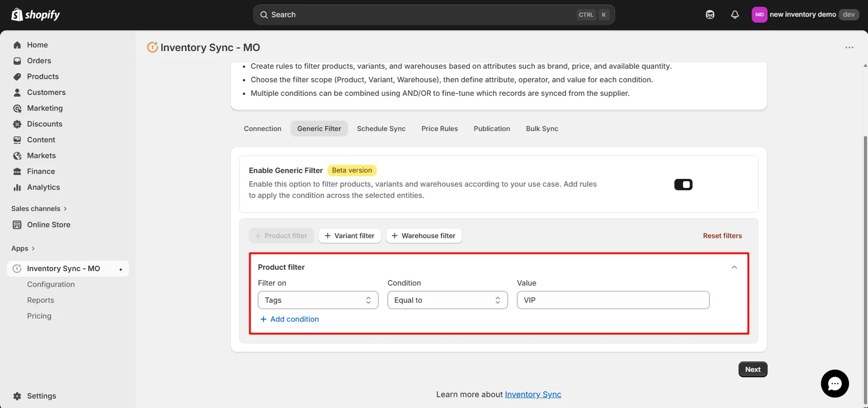Viewport: 868px width, 408px height.
Task: Click the Next button
Action: pos(752,369)
